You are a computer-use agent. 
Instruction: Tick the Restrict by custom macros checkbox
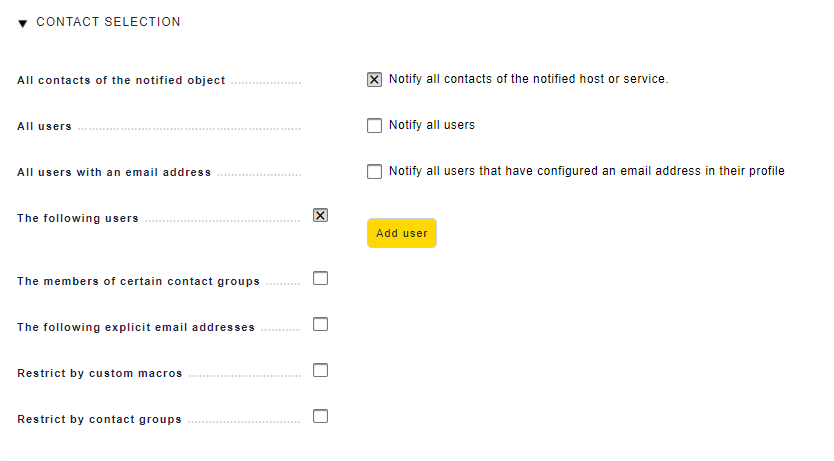pyautogui.click(x=320, y=370)
